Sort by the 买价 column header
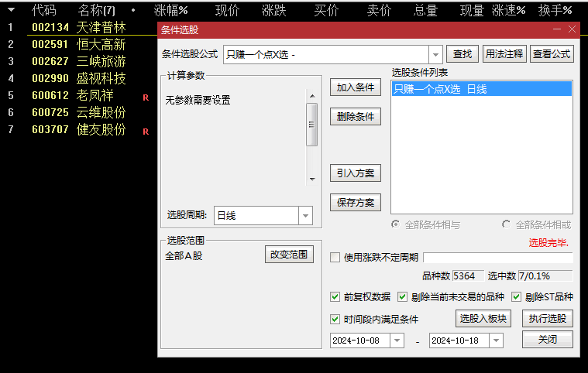 pos(326,11)
